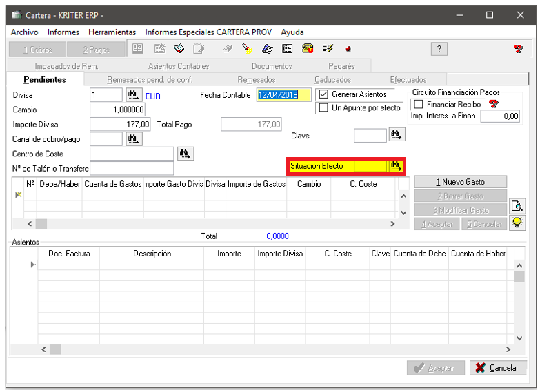Viewport: 540px width, 392px height.
Task: Open the Asientos Contables tab
Action: coord(179,66)
